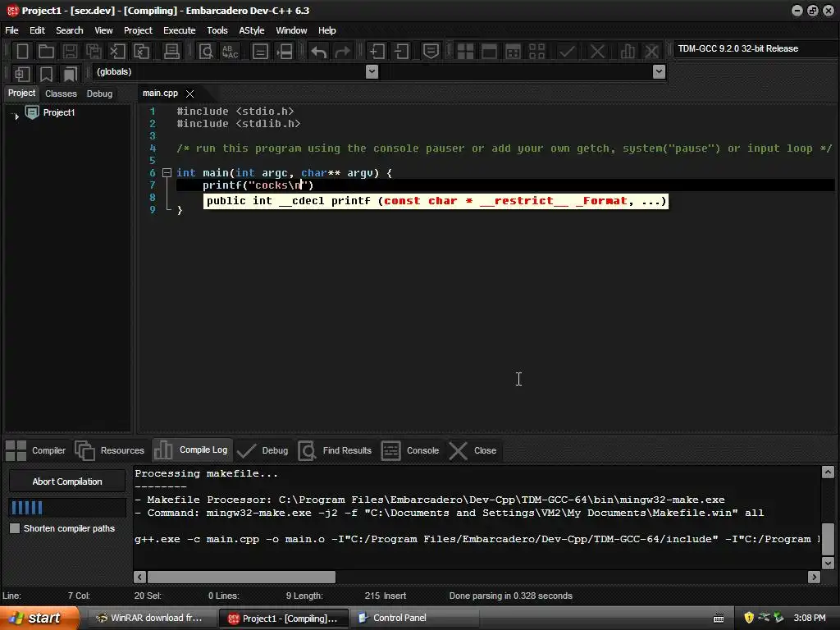Switch to WinRAR download taskbar item
Image resolution: width=840 pixels, height=630 pixels.
coord(152,619)
